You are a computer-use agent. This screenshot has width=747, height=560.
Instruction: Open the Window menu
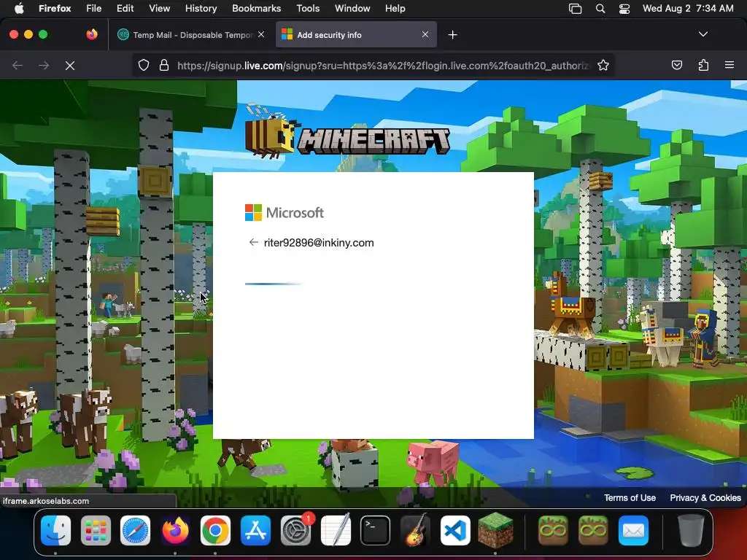[352, 8]
